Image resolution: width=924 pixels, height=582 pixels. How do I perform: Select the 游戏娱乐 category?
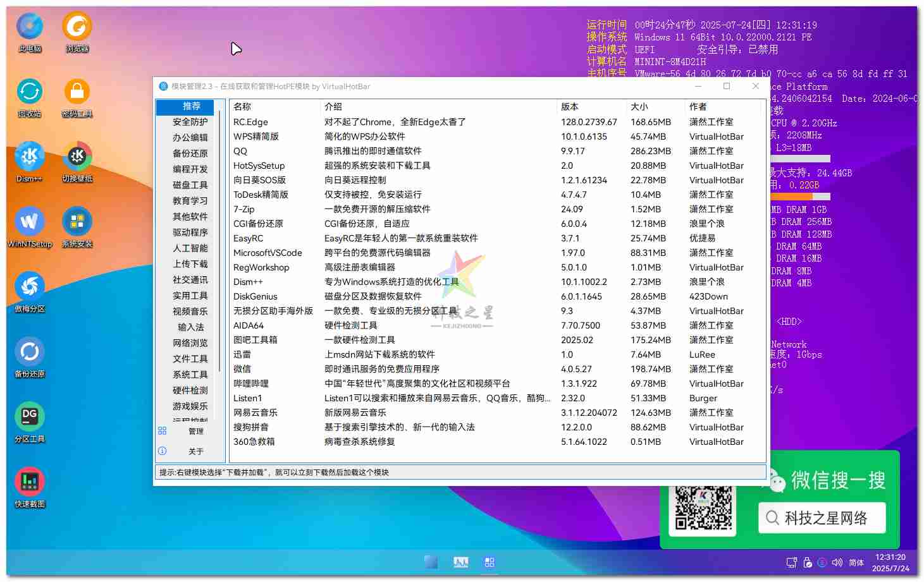click(190, 406)
